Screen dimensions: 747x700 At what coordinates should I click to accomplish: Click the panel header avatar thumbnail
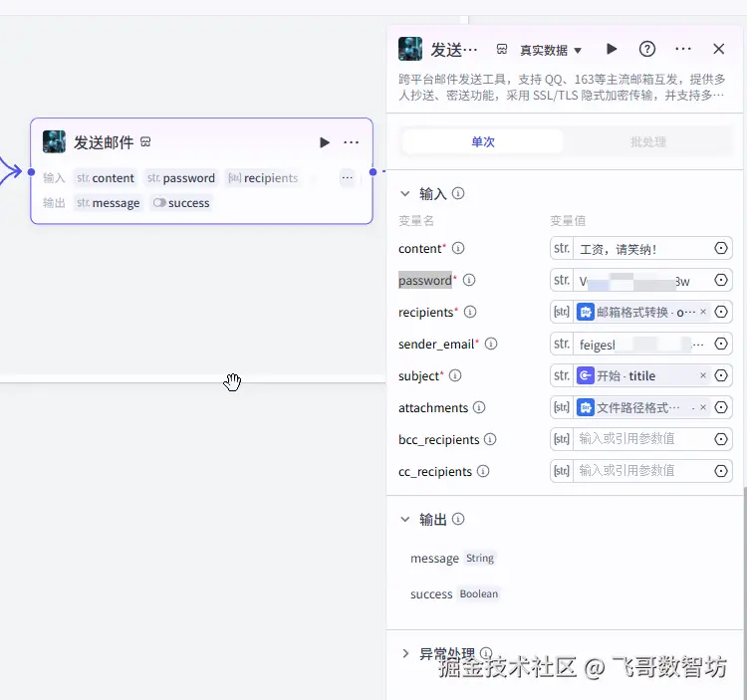click(410, 49)
